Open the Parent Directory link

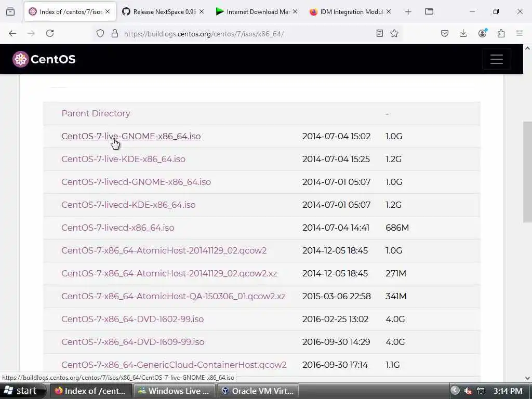coord(96,113)
